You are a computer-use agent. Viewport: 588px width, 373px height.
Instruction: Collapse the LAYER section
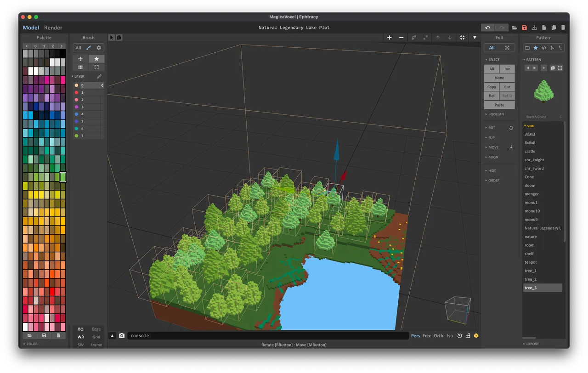[x=78, y=77]
